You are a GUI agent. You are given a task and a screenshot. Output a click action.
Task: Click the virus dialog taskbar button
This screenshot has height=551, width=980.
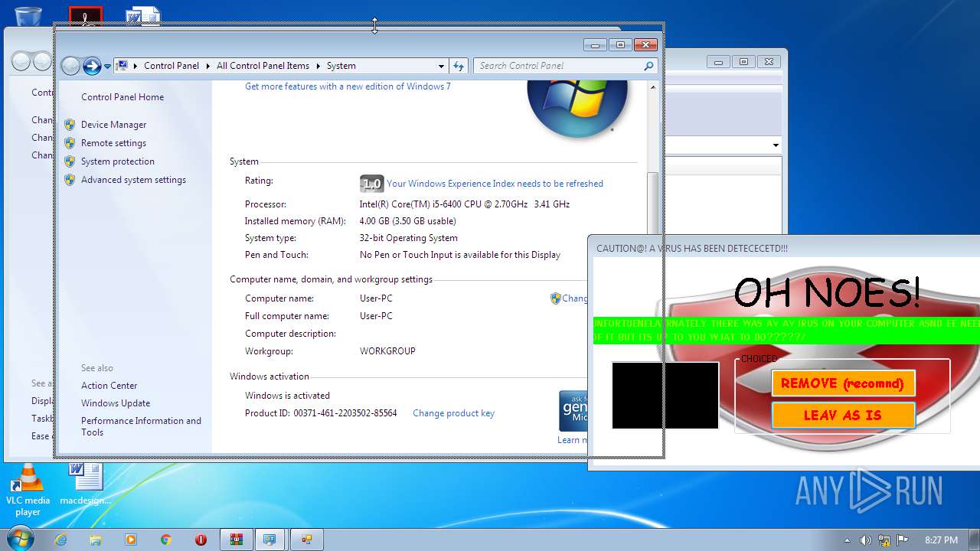click(x=307, y=540)
